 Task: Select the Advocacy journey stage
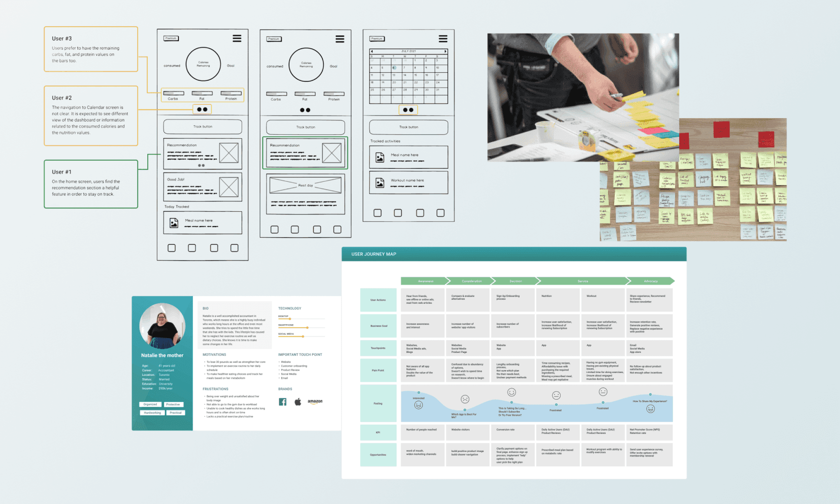651,281
